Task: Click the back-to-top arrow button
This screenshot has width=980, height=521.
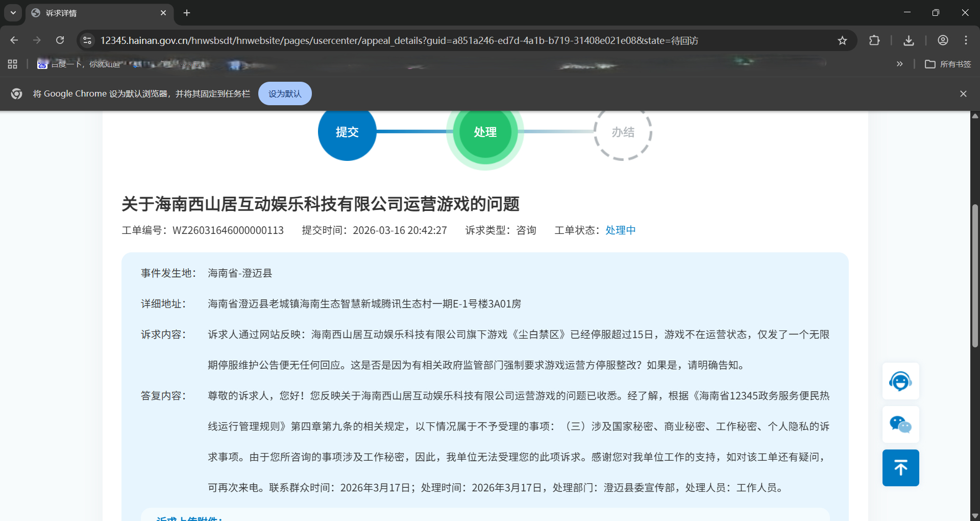Action: (900, 468)
